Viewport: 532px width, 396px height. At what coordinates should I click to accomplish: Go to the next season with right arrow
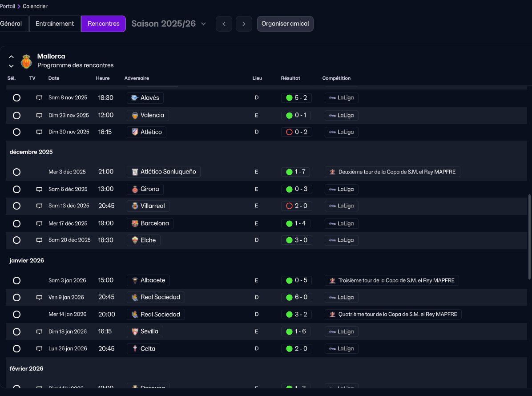244,24
